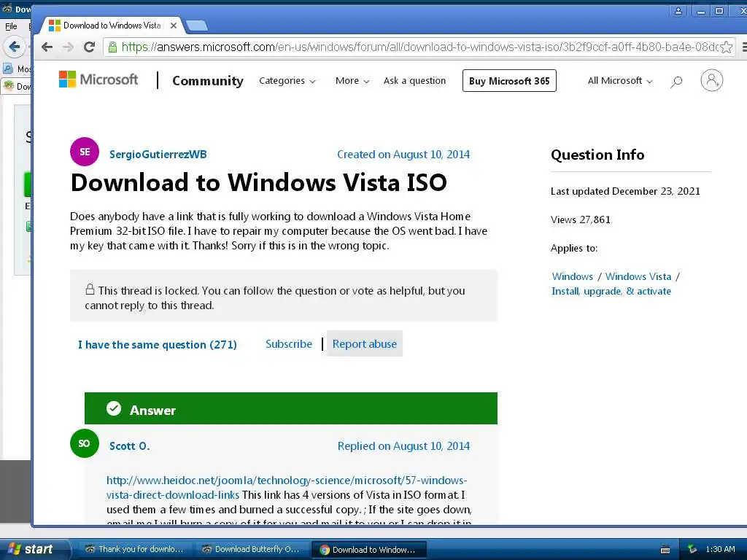Click the Replied on August 10, 2014 date
The height and width of the screenshot is (560, 747).
(x=403, y=446)
